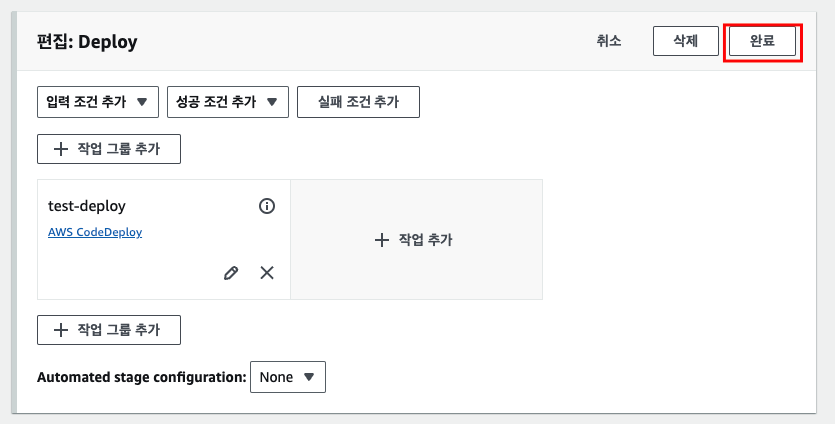Click 완료 button to finish editing
Viewport: 835px width, 424px height.
click(762, 41)
